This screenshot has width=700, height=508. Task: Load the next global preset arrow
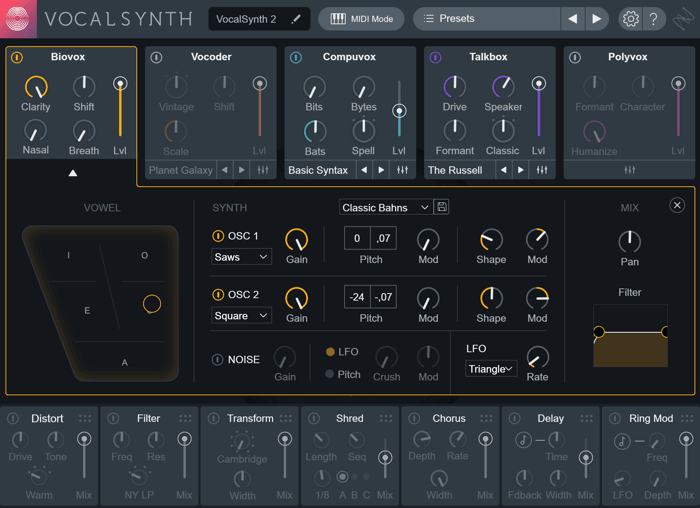[596, 19]
